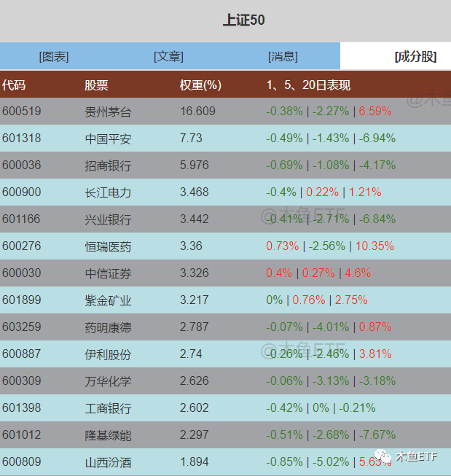Image resolution: width=451 pixels, height=476 pixels.
Task: Open 山西汾酒 stock name
Action: tap(108, 463)
